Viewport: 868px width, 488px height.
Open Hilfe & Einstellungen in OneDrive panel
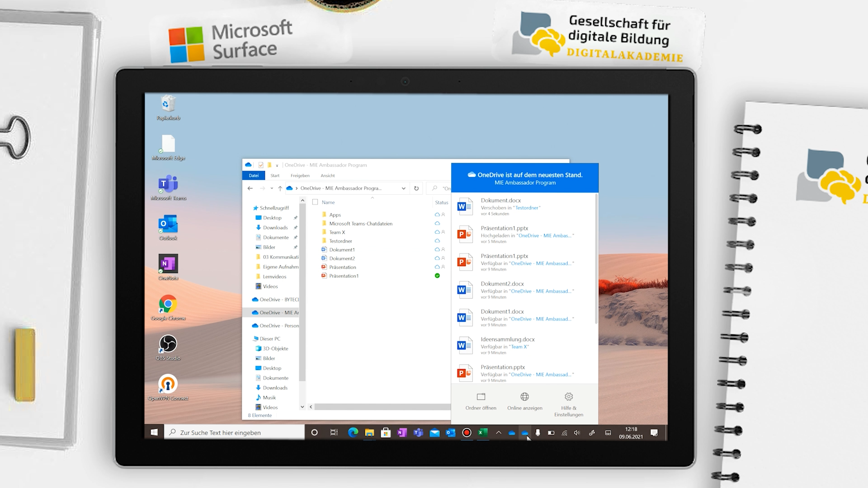569,404
